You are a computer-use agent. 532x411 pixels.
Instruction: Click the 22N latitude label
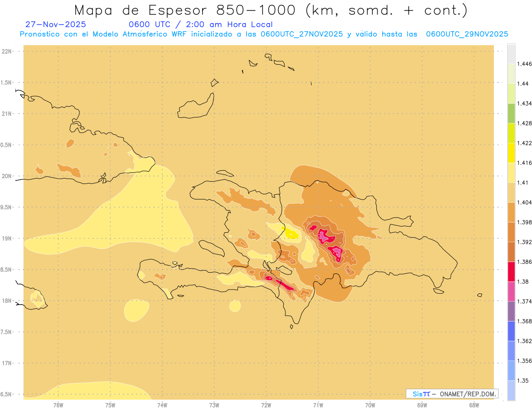[7, 51]
